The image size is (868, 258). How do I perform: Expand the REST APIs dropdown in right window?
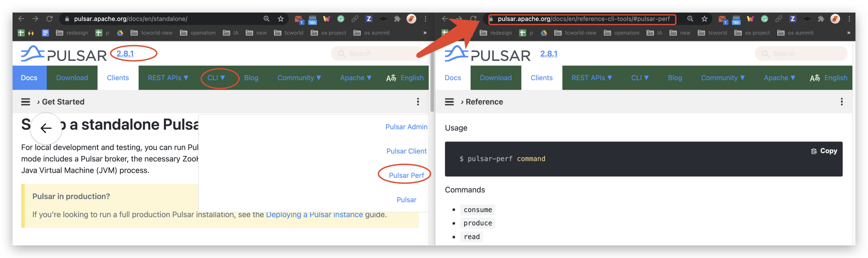(x=592, y=78)
